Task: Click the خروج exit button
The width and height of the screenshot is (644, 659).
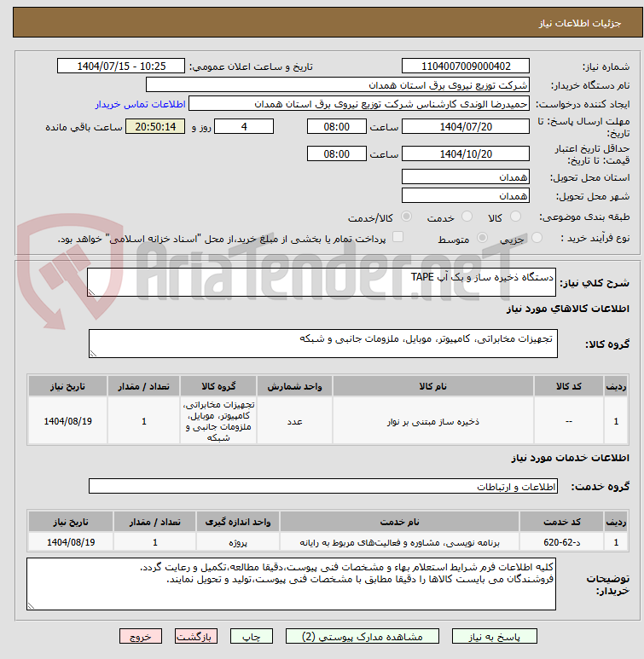Action: click(x=141, y=636)
